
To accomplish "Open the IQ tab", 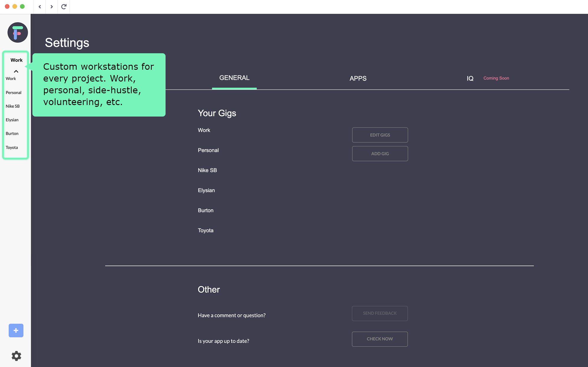I will pyautogui.click(x=470, y=78).
